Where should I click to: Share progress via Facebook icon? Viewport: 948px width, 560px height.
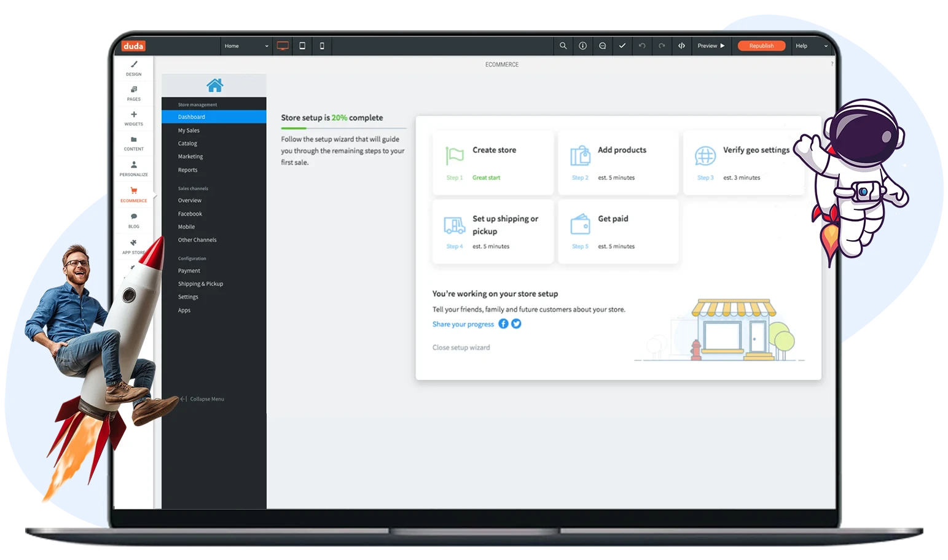click(503, 324)
